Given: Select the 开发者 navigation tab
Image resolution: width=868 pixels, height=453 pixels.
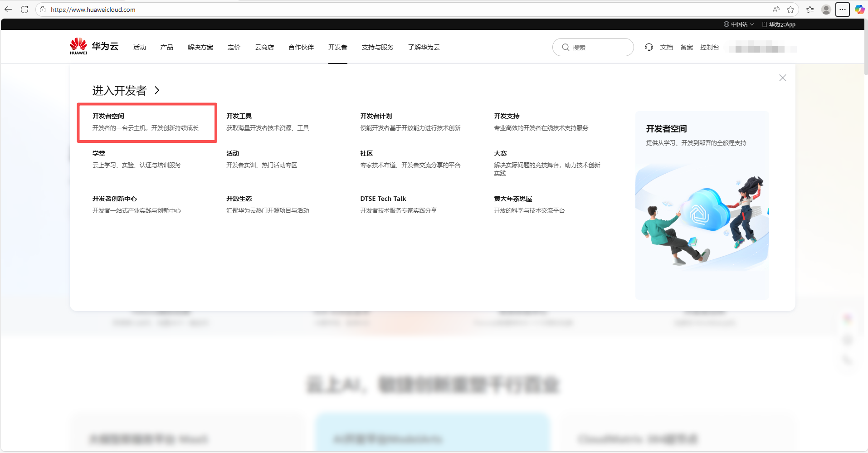Looking at the screenshot, I should (x=338, y=47).
